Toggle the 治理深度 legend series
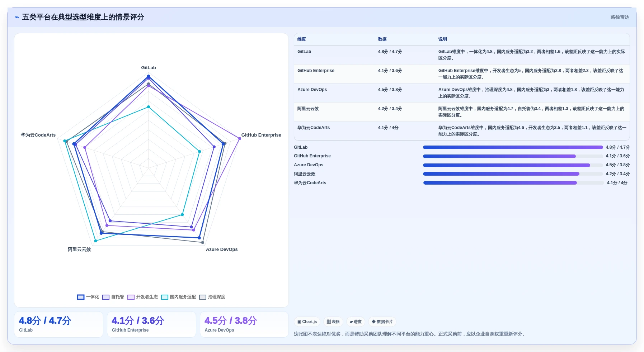The height and width of the screenshot is (352, 644). (x=212, y=297)
